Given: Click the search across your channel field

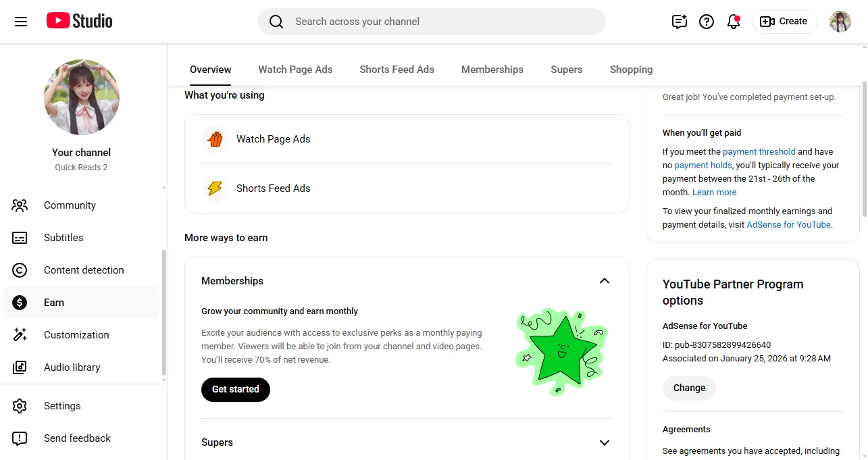Looking at the screenshot, I should click(432, 22).
